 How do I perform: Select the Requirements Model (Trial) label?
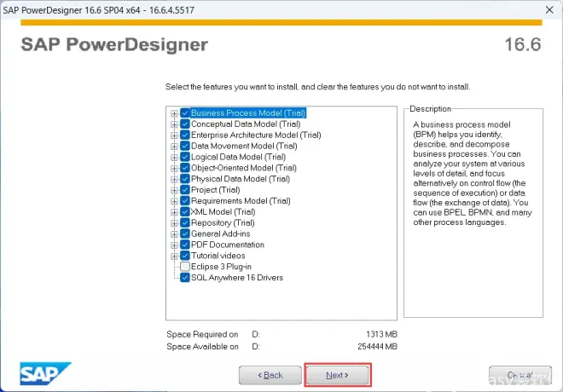pyautogui.click(x=241, y=201)
